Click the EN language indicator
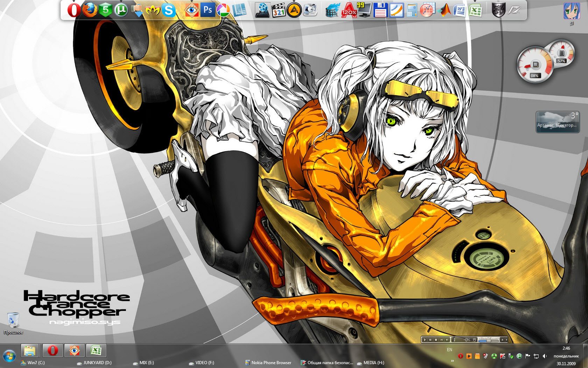Image resolution: width=588 pixels, height=368 pixels. pos(449,350)
